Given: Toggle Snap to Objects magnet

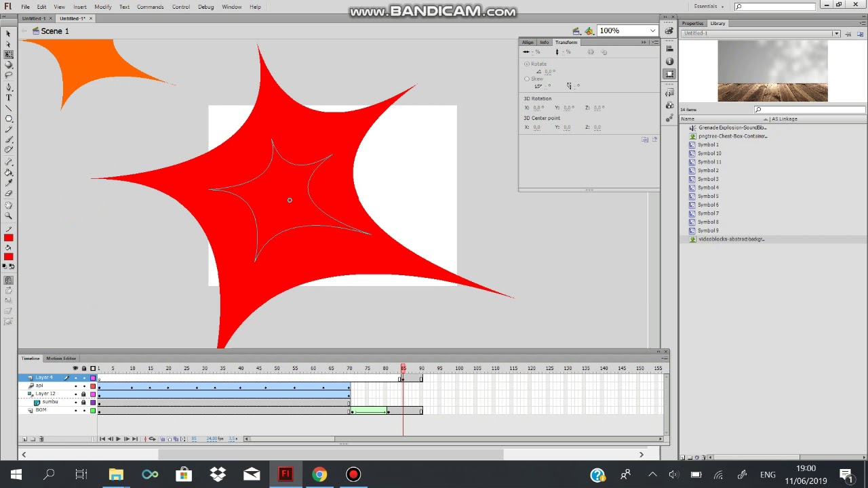Looking at the screenshot, I should (x=8, y=280).
